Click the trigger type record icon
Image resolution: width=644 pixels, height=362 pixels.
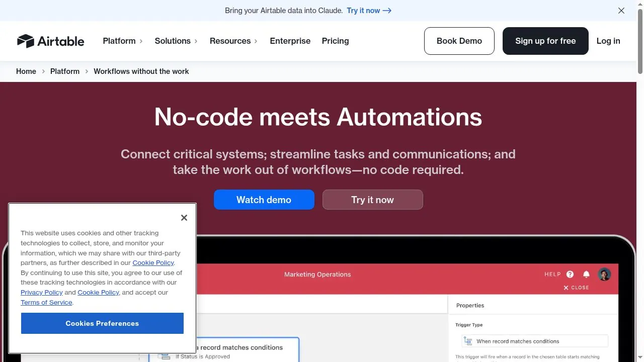pos(468,341)
